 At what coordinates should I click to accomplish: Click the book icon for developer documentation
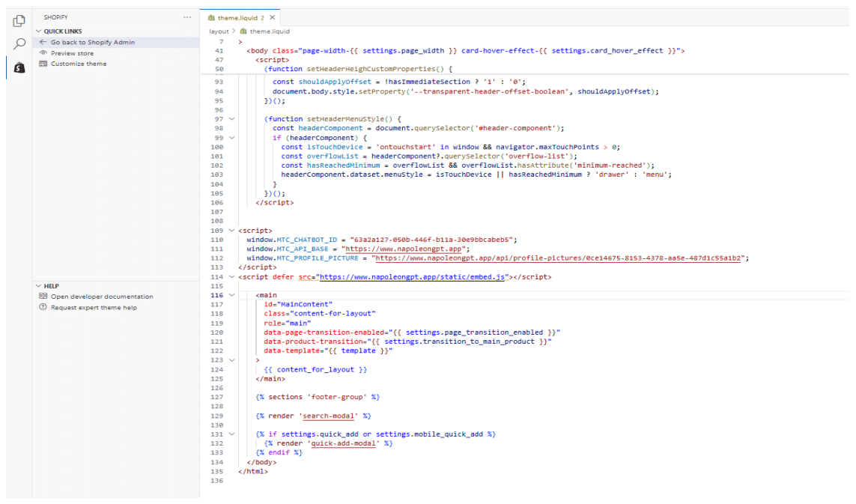tap(43, 297)
